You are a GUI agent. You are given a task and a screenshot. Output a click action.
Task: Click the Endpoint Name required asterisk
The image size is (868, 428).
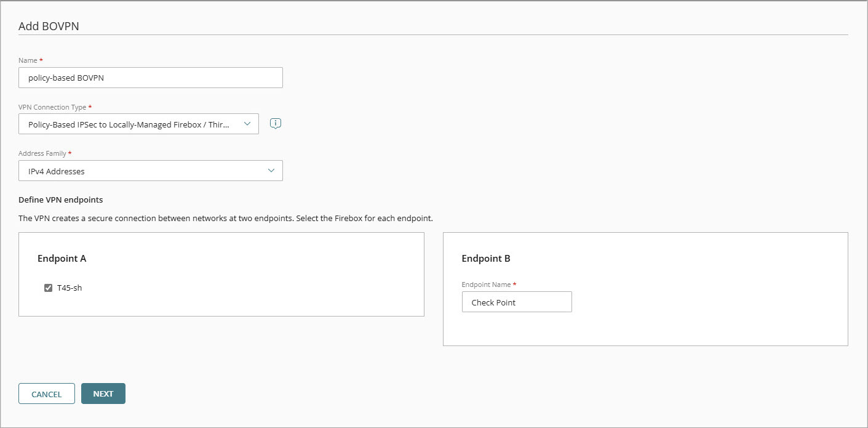tap(515, 284)
